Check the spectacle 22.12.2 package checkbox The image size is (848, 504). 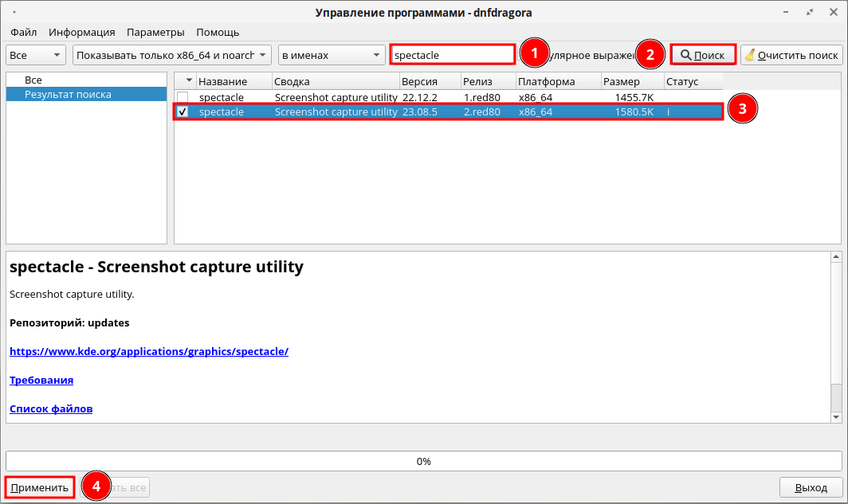tap(183, 97)
